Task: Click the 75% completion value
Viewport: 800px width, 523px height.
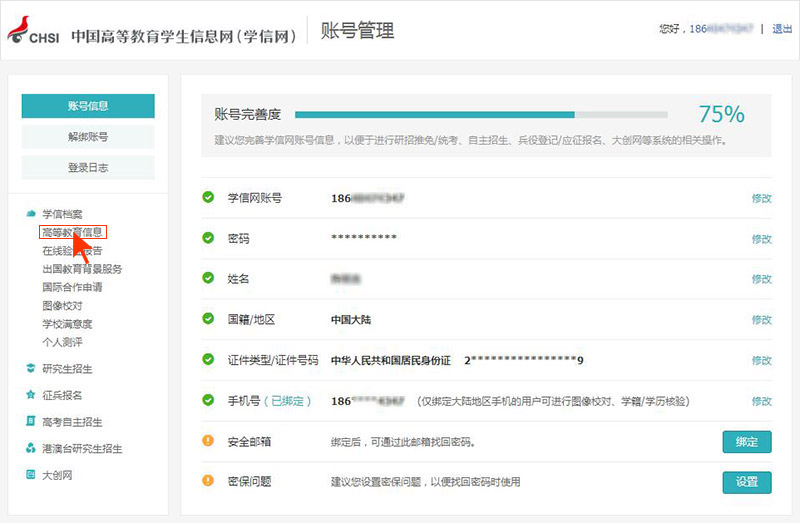Action: click(722, 114)
